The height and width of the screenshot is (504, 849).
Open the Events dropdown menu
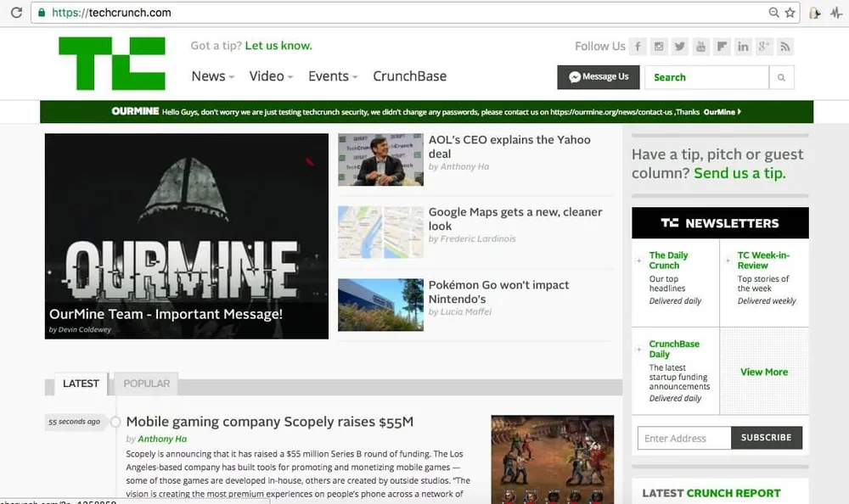coord(331,76)
